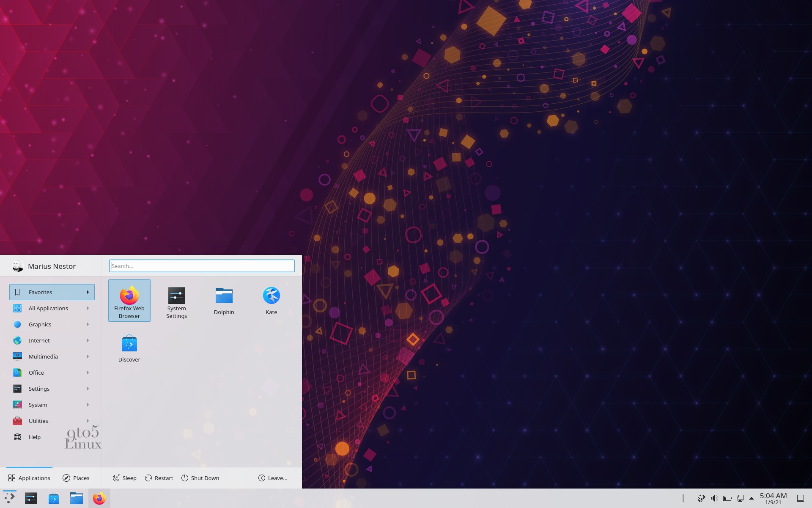Mute sound via the volume tray icon
812x508 pixels.
click(715, 498)
